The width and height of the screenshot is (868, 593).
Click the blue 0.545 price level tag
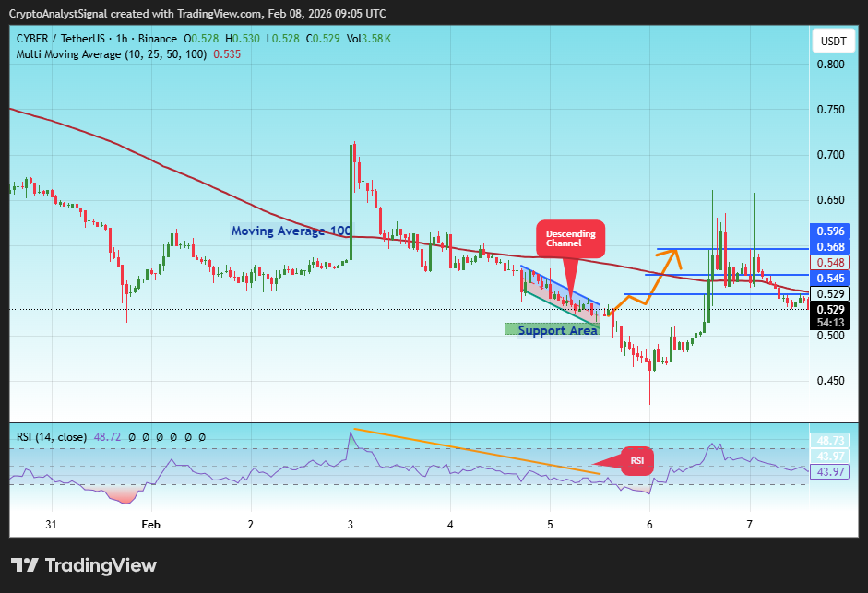[830, 278]
